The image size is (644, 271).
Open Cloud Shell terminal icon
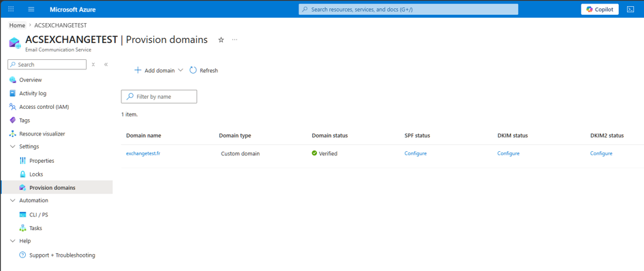click(x=630, y=9)
